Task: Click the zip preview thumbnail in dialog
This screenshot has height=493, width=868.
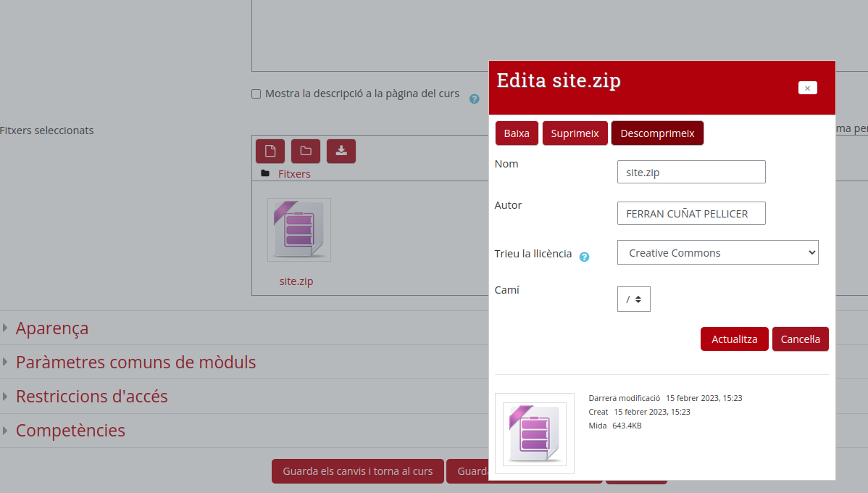Action: coord(535,434)
